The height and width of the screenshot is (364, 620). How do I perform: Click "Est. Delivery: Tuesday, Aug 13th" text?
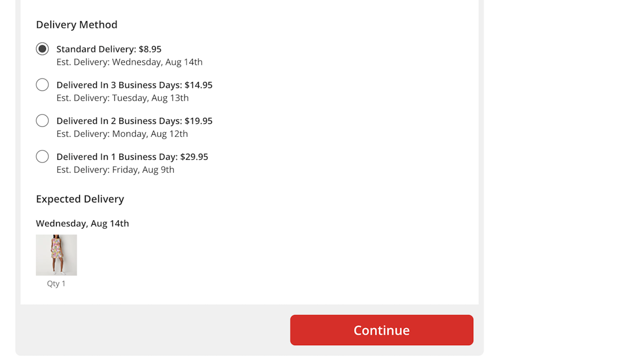[122, 98]
